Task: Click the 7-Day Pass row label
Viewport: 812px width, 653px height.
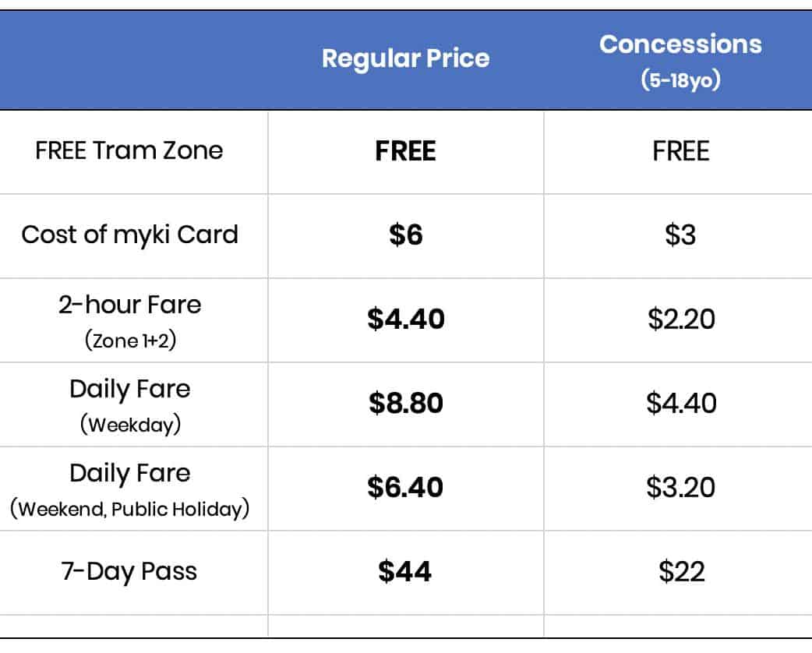Action: click(x=129, y=572)
